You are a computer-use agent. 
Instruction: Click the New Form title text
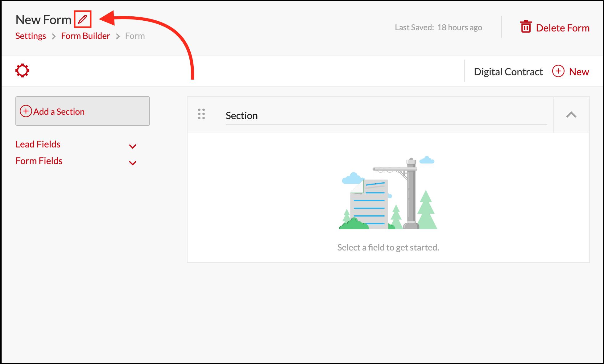click(43, 20)
